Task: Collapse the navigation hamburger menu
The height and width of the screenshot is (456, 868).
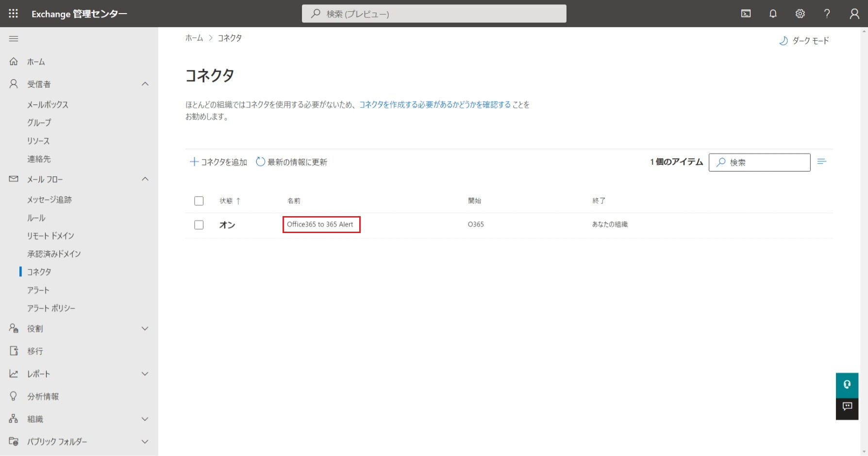Action: point(14,39)
